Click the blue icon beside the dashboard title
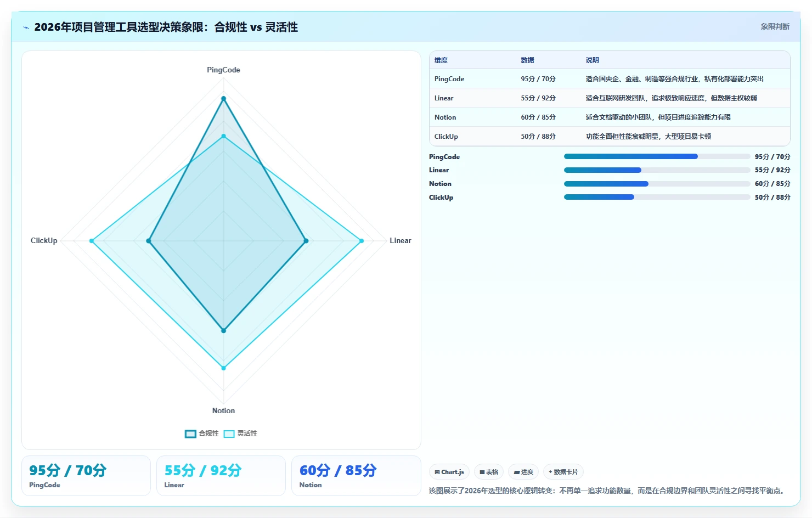Screen dimensions: 812x518 click(26, 27)
